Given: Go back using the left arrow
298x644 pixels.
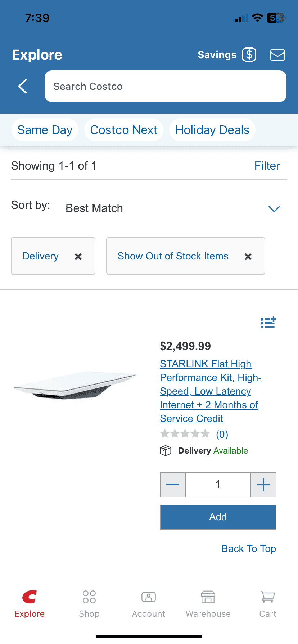Looking at the screenshot, I should 23,86.
